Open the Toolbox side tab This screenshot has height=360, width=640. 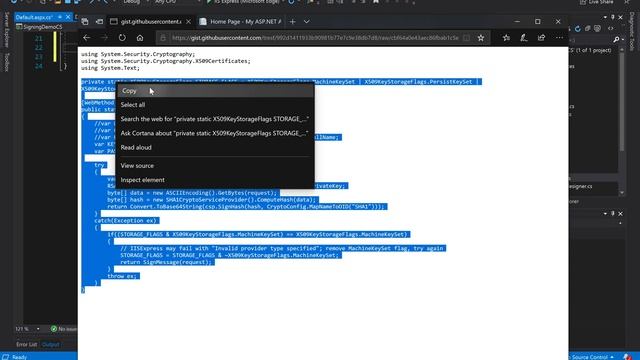pyautogui.click(x=7, y=62)
